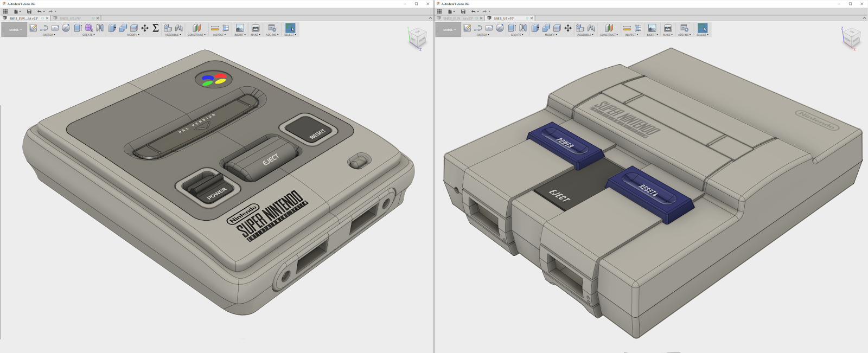Open Change Parameters sigma tool in SNES_EUR window
This screenshot has width=868, height=353.
[156, 28]
